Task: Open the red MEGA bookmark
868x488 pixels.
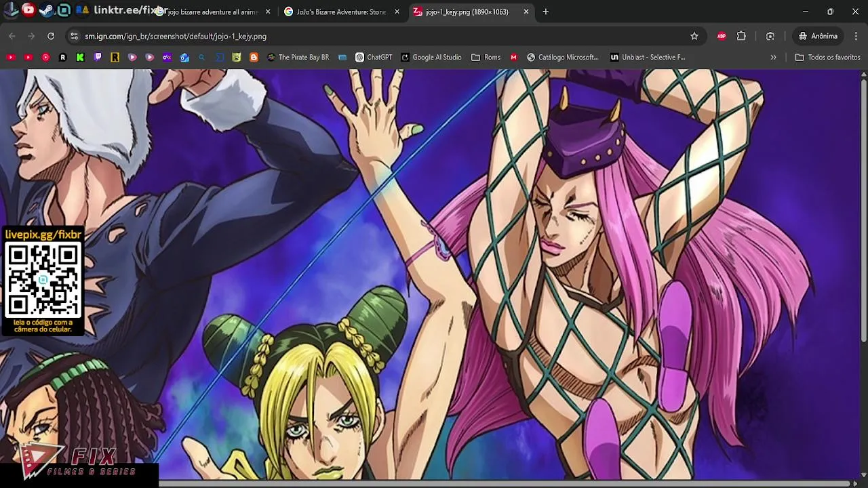Action: click(x=513, y=58)
